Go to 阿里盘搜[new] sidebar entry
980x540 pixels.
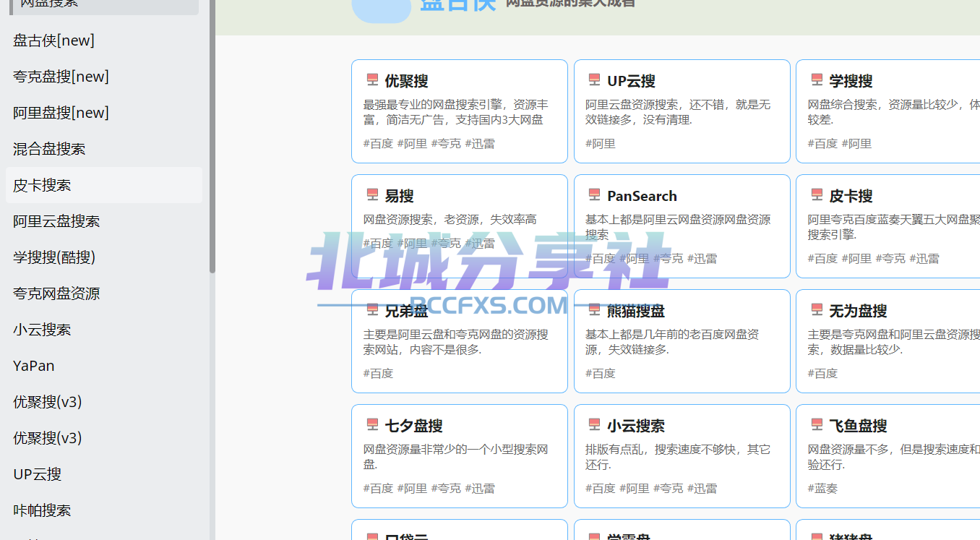[x=104, y=113]
